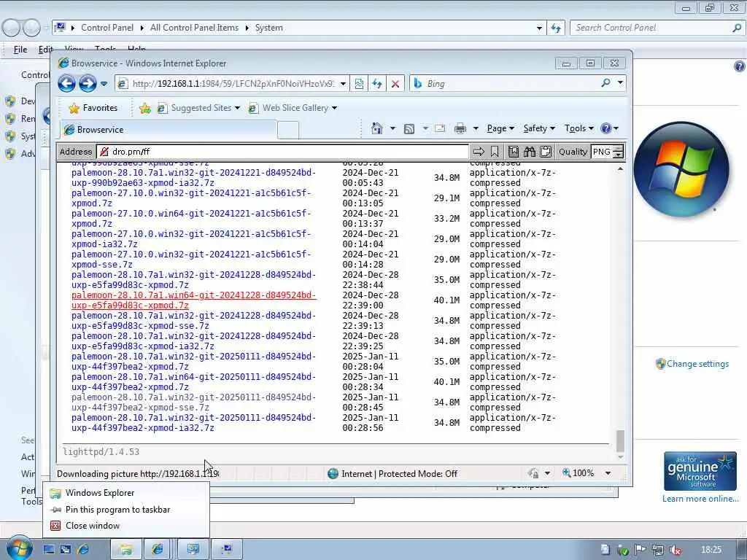Click the lighttpd/1.4.53 footer text
The height and width of the screenshot is (560, 747).
pyautogui.click(x=101, y=452)
